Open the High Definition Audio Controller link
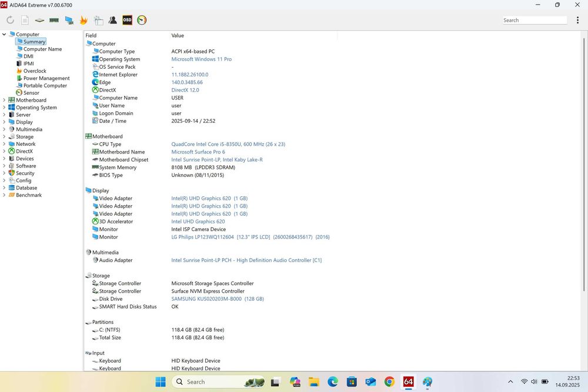Image resolution: width=588 pixels, height=392 pixels. pos(246,260)
